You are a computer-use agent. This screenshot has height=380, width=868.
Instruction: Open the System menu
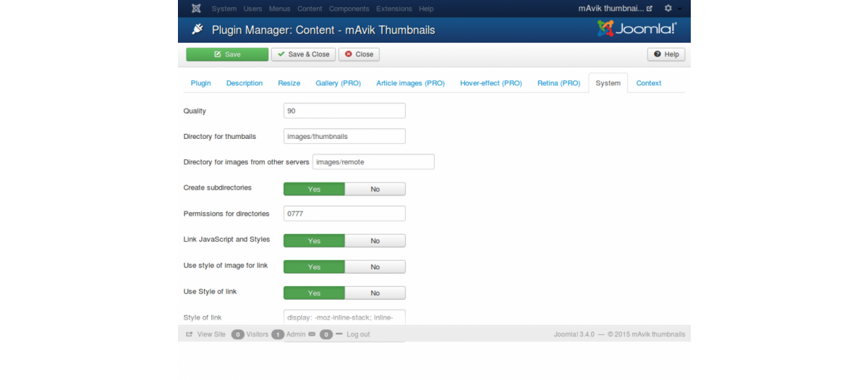pyautogui.click(x=224, y=9)
